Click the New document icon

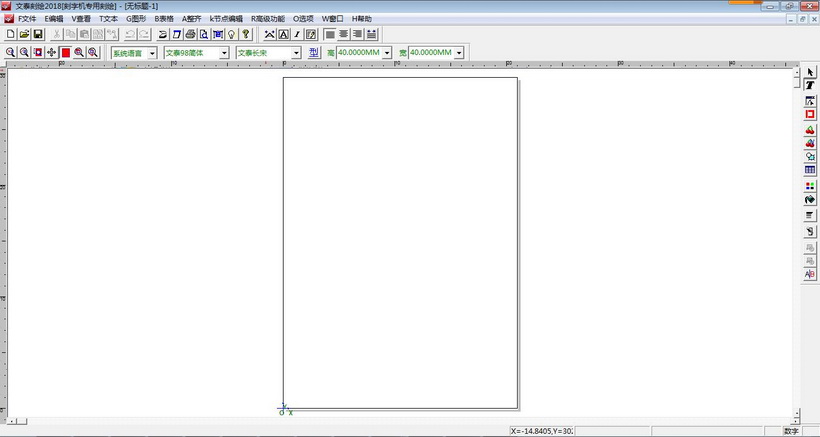10,34
